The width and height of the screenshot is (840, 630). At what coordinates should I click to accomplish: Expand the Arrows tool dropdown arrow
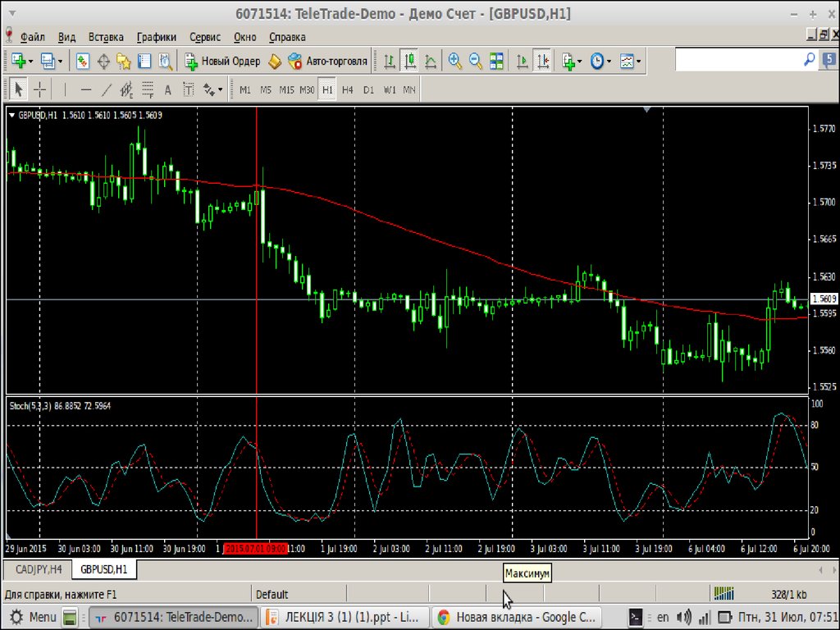220,90
